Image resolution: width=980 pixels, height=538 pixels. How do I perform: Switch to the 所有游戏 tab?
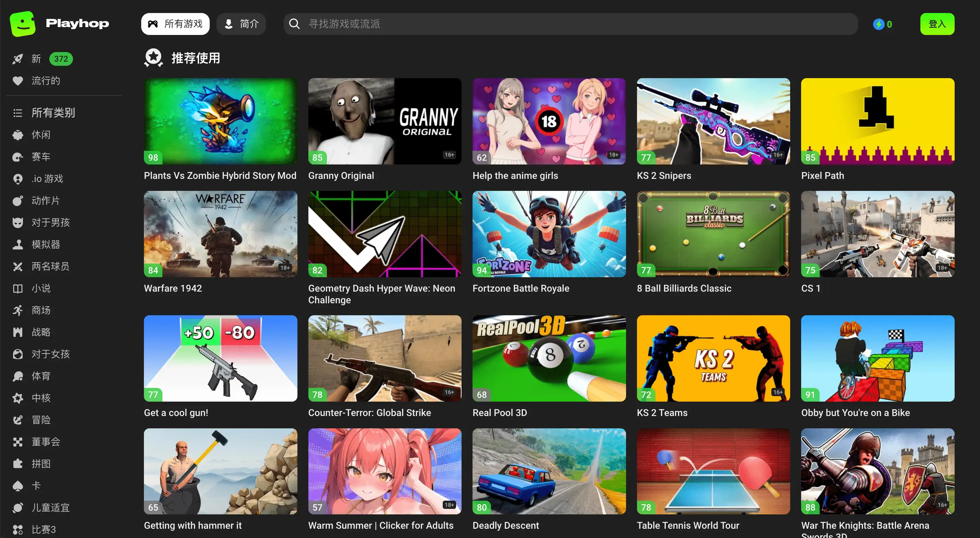175,24
